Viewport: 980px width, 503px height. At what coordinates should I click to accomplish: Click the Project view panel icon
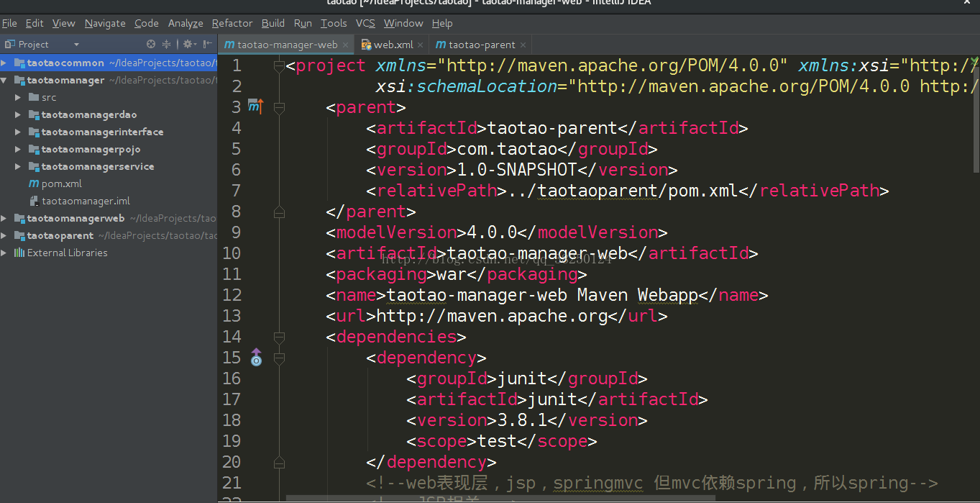(x=9, y=44)
